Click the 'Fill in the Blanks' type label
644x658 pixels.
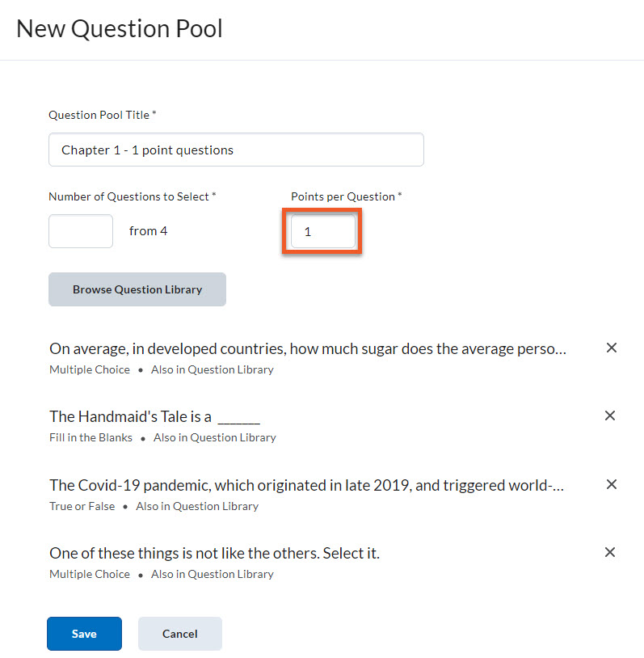[x=90, y=437]
